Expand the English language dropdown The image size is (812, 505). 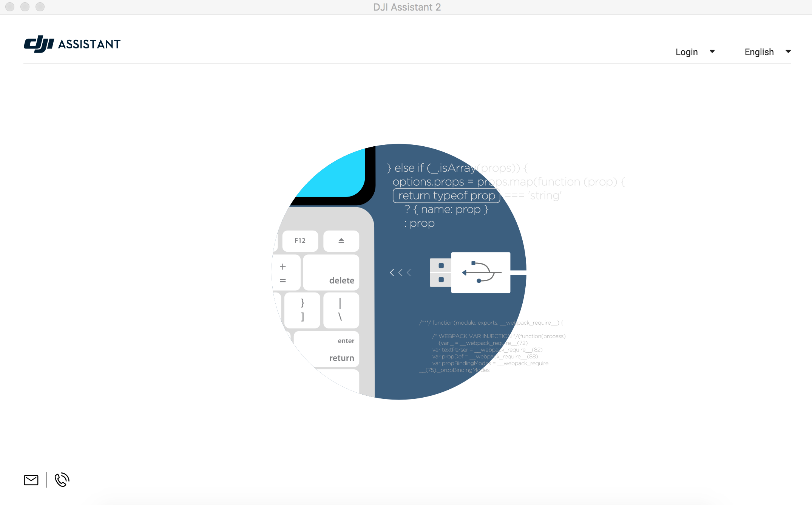[788, 52]
